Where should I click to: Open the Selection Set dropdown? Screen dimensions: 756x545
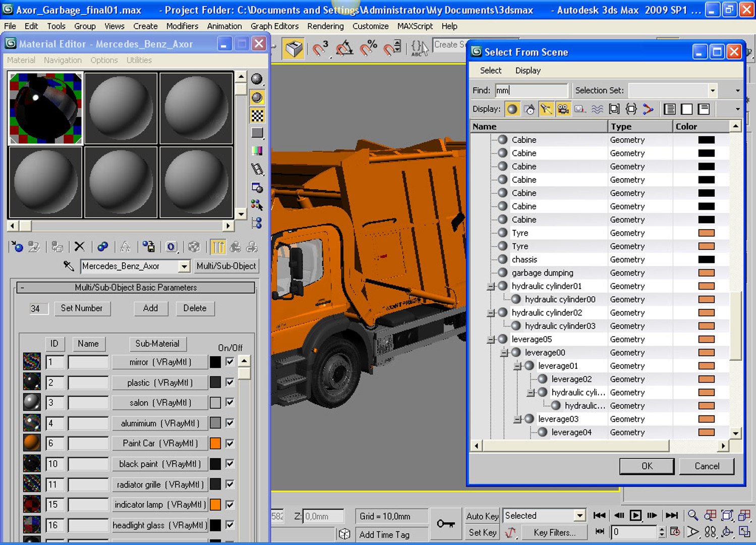712,91
